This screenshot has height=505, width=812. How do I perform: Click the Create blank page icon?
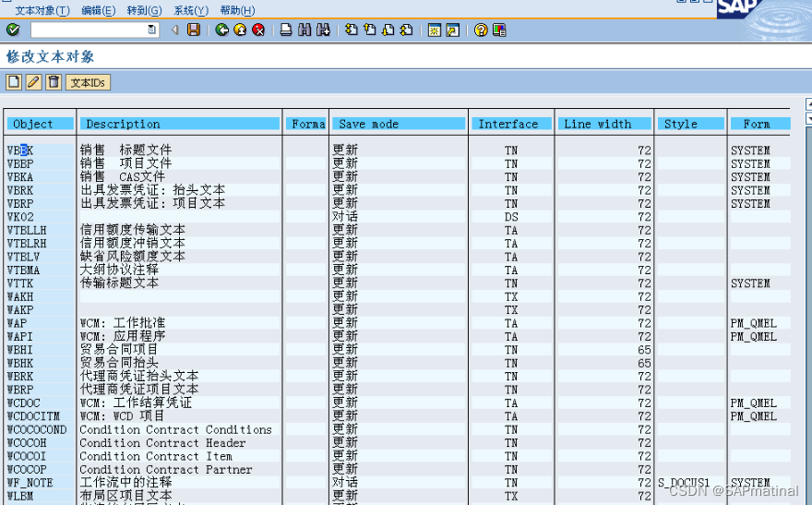[14, 82]
